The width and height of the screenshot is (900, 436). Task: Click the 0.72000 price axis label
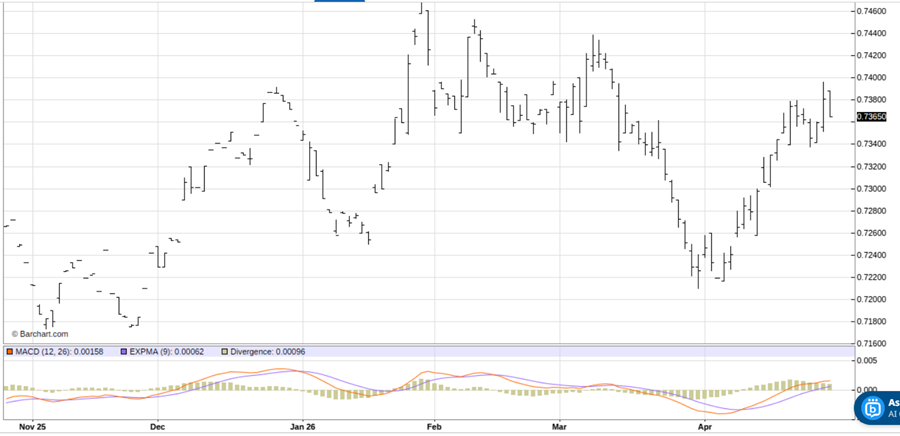pos(871,299)
